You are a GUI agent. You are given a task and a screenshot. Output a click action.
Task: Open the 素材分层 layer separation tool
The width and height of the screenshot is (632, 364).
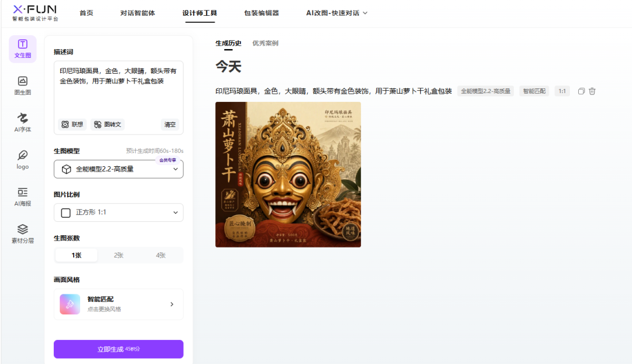click(23, 234)
